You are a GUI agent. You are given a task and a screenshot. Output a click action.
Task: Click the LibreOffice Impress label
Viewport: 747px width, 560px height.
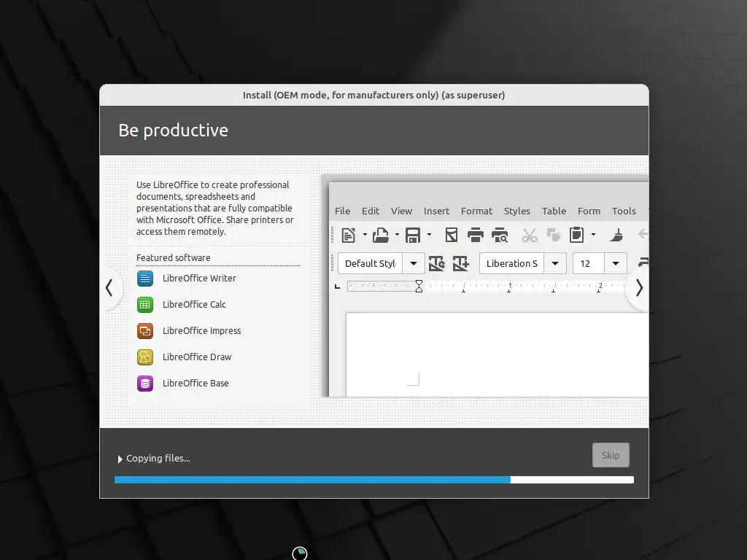(201, 330)
